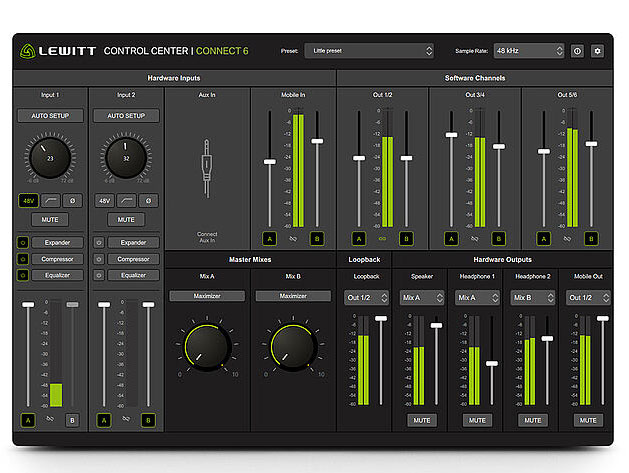Screen dimensions: 629x473
Task: Toggle 48V phantom power on Input 1
Action: coord(27,200)
